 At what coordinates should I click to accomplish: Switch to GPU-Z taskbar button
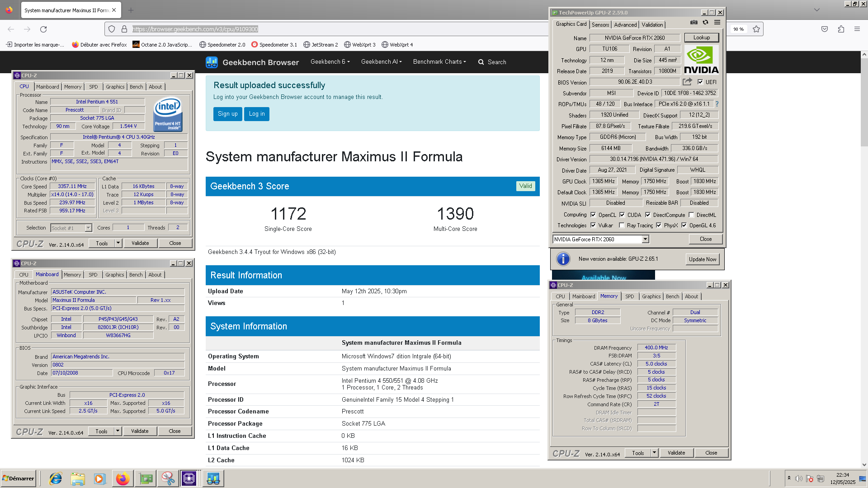click(146, 479)
